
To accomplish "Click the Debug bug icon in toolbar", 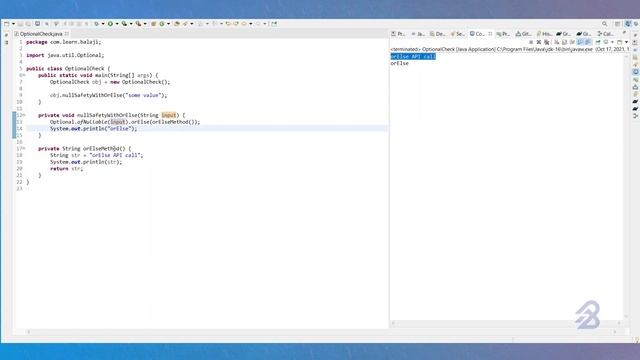I will pos(96,24).
